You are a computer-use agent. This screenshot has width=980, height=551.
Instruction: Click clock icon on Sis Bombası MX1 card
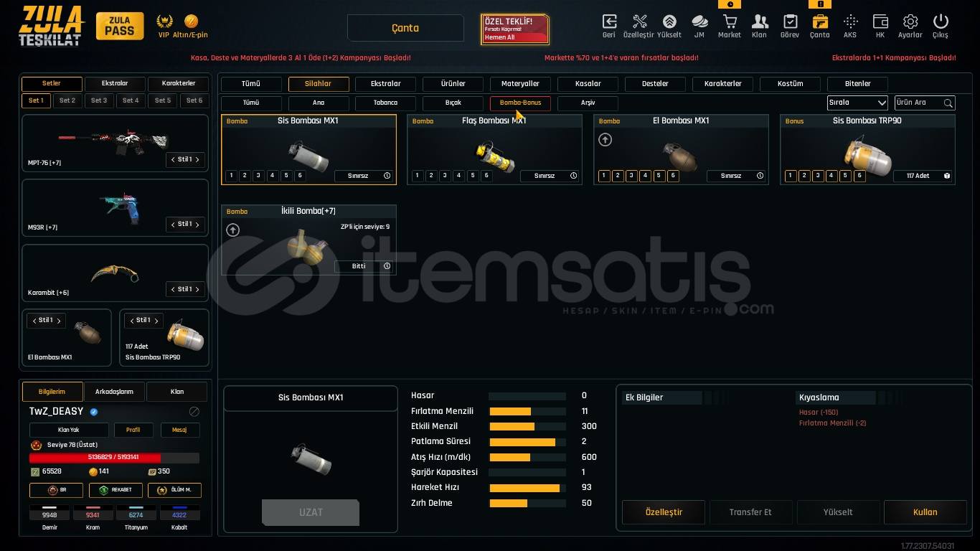pos(387,176)
